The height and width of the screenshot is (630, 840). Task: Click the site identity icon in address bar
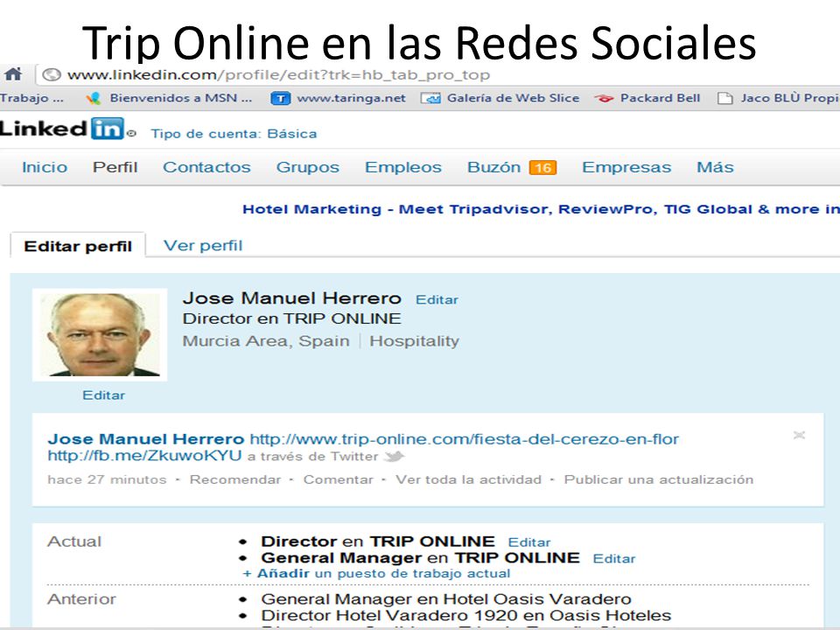52,74
